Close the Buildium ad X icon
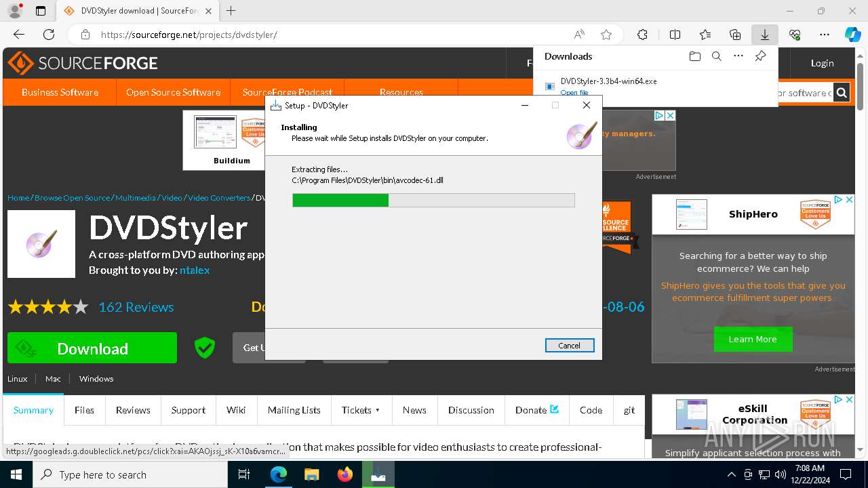 coord(670,116)
